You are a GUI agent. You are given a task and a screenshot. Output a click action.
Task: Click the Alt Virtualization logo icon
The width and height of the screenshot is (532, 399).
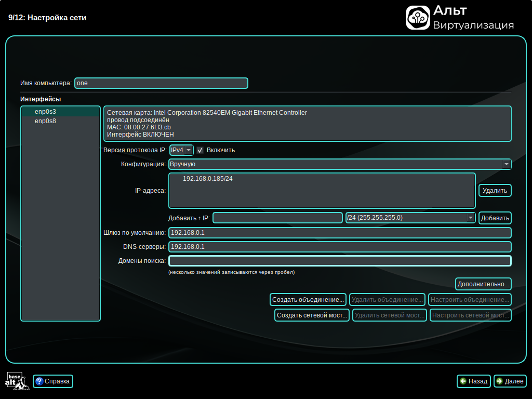(418, 18)
